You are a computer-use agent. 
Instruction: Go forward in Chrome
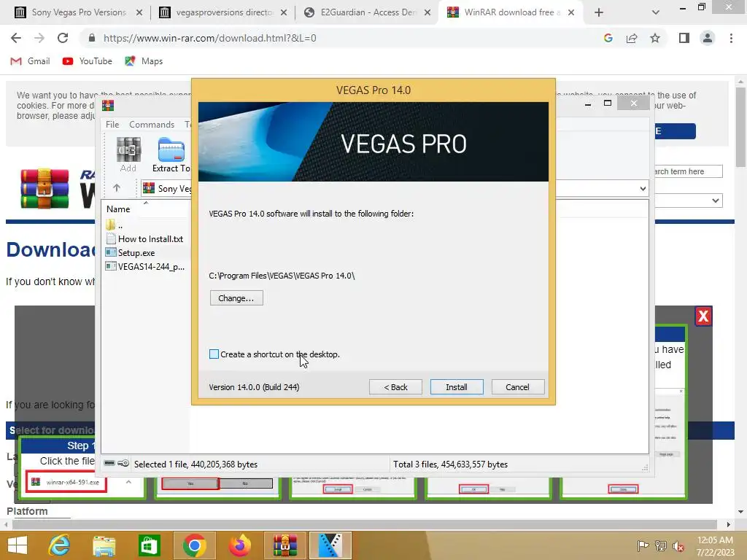coord(39,38)
